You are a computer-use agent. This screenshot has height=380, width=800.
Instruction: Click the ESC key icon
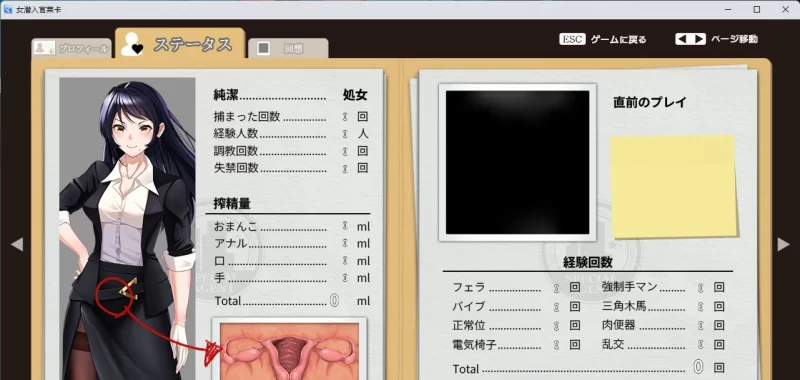(x=572, y=39)
